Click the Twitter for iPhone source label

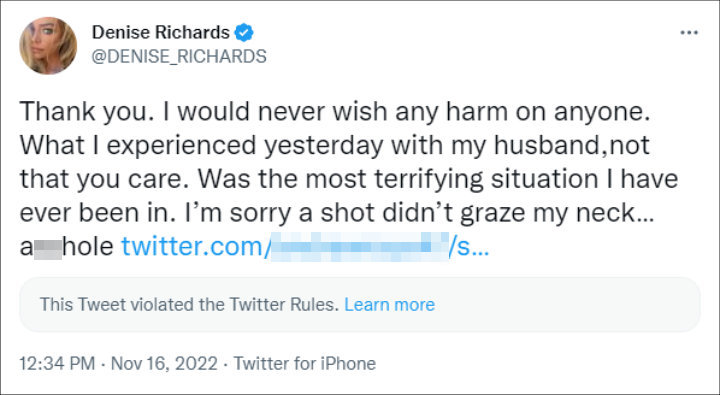tap(305, 364)
